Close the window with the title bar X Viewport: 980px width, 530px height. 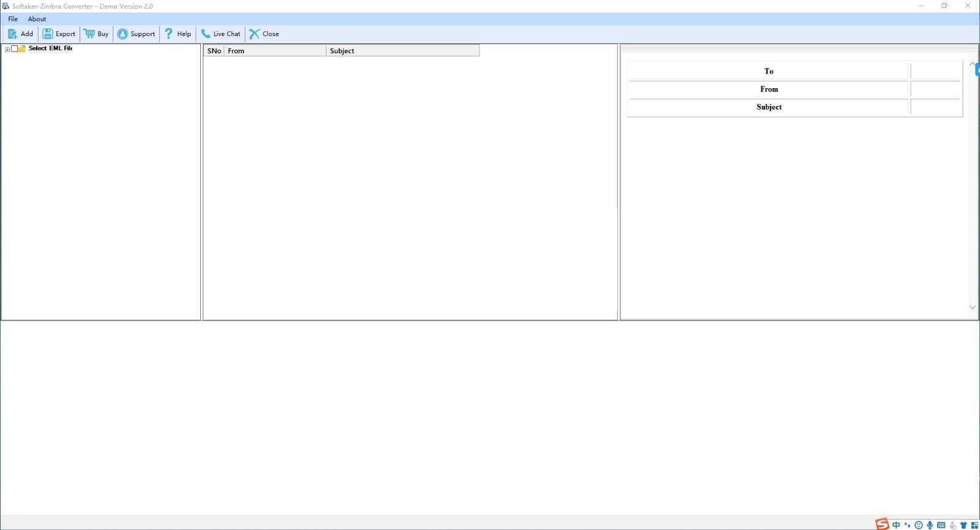point(968,6)
